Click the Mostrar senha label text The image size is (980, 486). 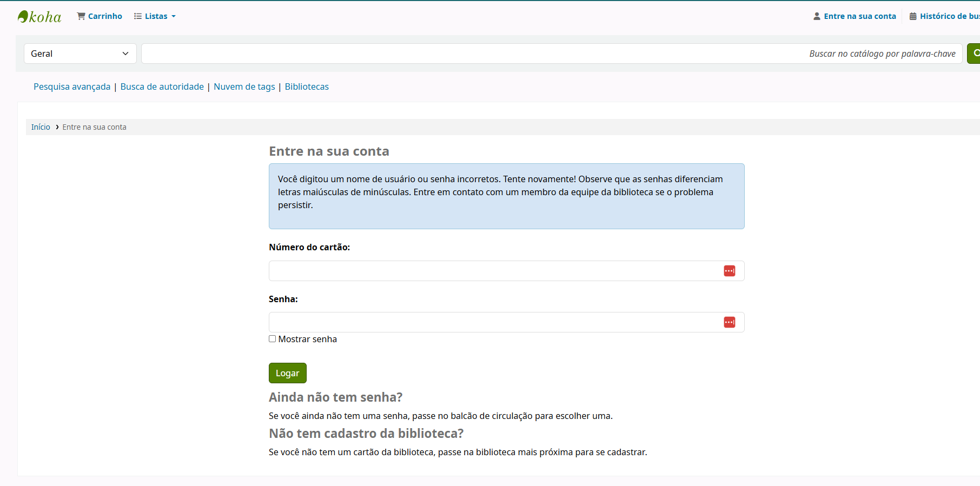pyautogui.click(x=307, y=339)
